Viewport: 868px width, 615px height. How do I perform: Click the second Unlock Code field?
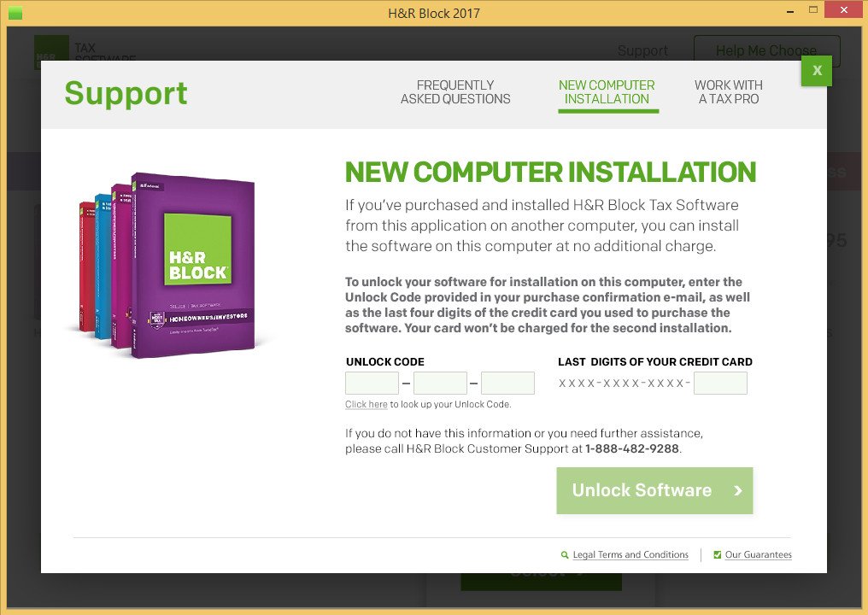[440, 383]
